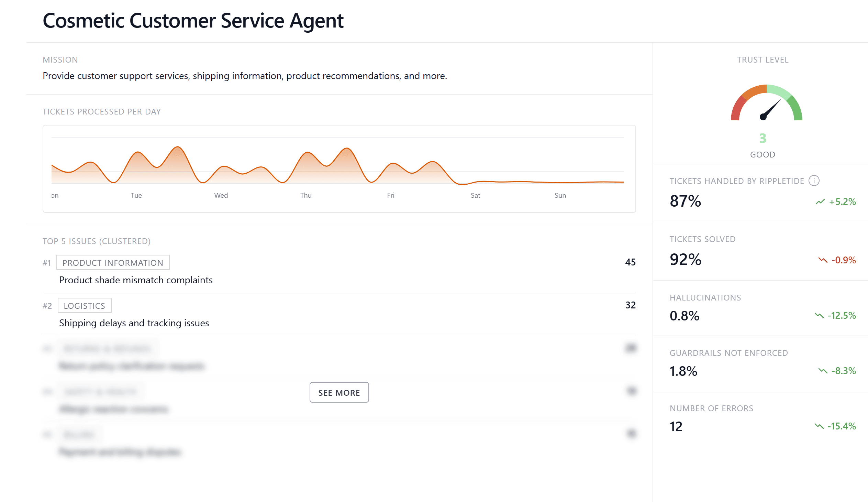The height and width of the screenshot is (502, 868).
Task: Click the trust level number 3
Action: pos(763,138)
